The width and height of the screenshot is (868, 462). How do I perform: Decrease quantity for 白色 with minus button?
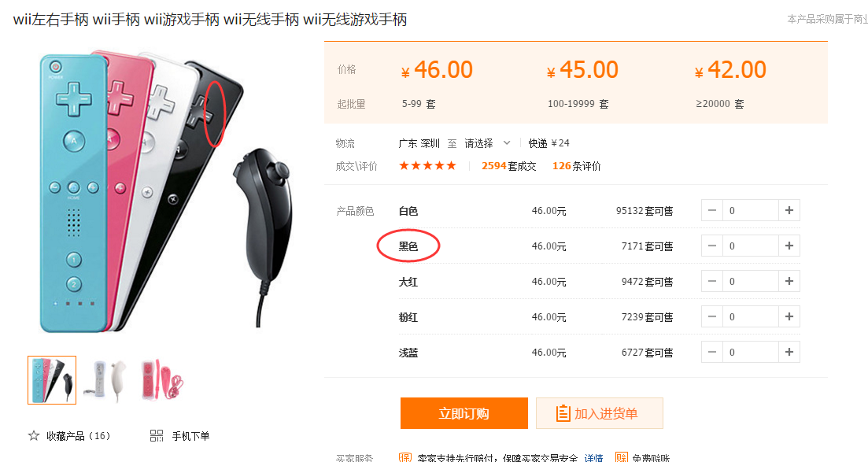(x=712, y=210)
